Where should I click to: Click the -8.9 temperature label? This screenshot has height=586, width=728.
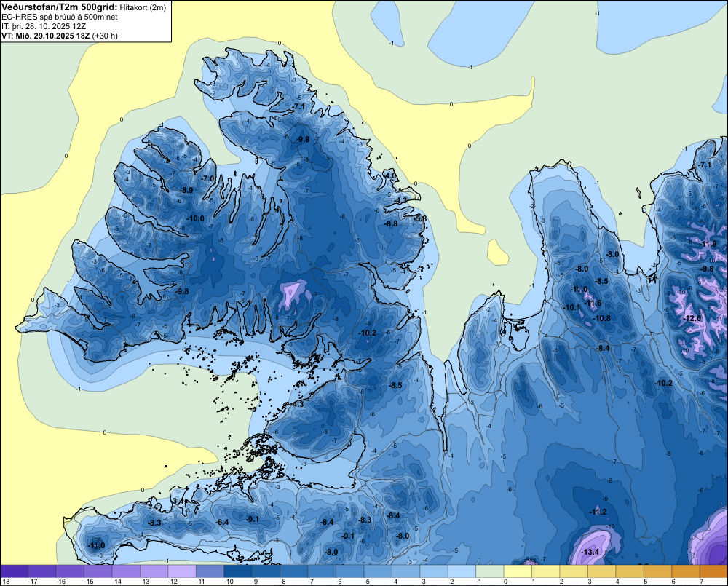186,191
